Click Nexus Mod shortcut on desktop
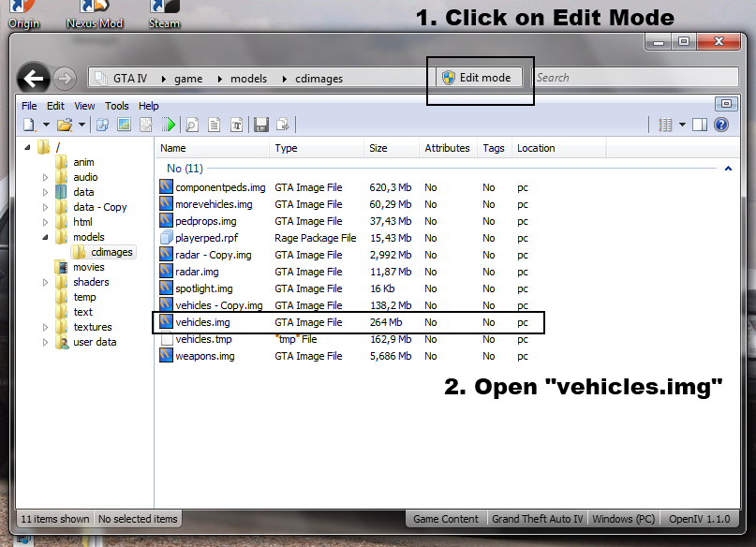Screen dimensions: 756x547 (x=95, y=15)
